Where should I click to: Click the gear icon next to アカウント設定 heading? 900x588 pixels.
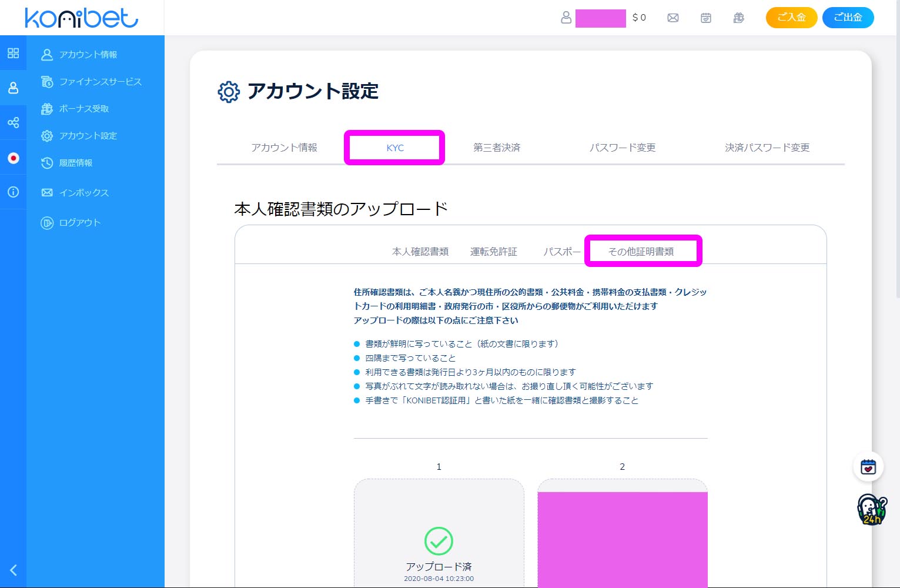(x=229, y=92)
